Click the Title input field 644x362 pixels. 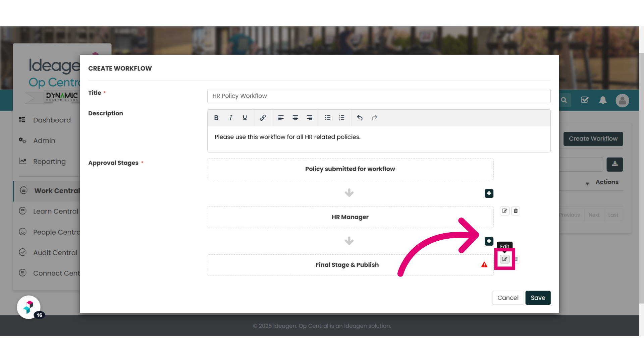coord(379,96)
